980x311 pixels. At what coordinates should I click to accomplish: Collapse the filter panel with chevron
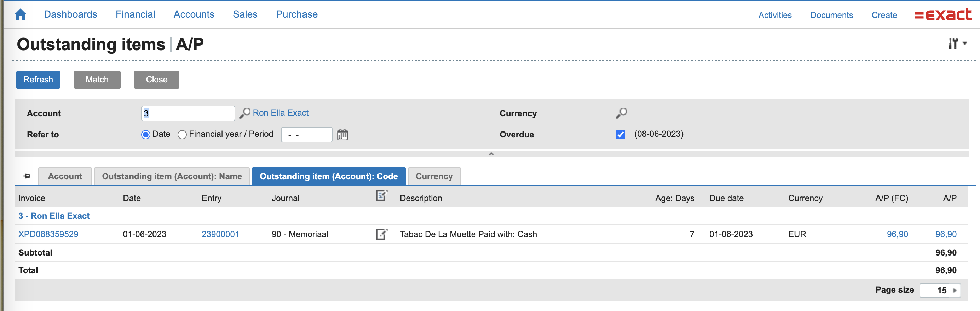click(491, 154)
